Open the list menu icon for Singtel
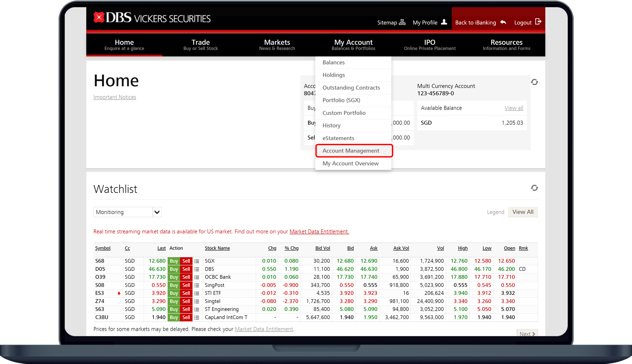The height and width of the screenshot is (364, 632). pyautogui.click(x=197, y=301)
